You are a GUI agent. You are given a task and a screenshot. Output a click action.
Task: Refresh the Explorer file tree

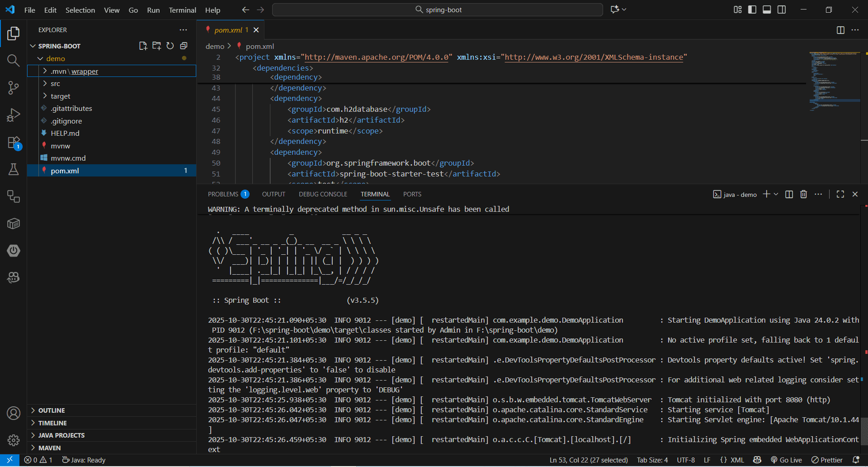click(x=170, y=46)
